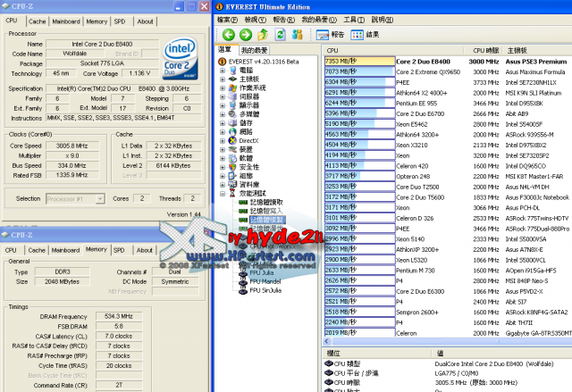
Task: Click the users icon in EVEREST toolbar
Action: [298, 35]
